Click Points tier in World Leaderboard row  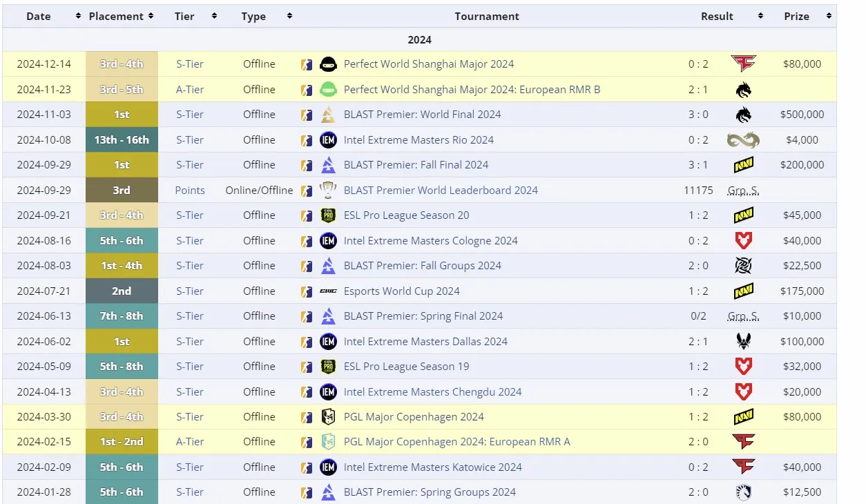[189, 190]
